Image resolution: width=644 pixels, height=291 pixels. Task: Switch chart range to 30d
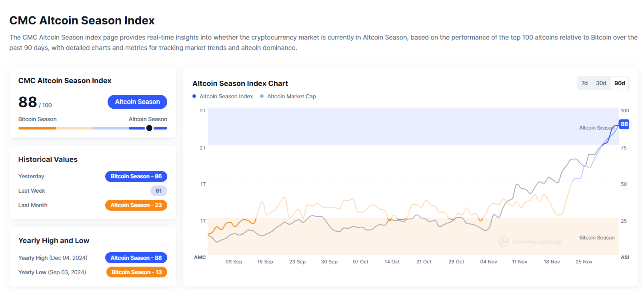pyautogui.click(x=601, y=83)
